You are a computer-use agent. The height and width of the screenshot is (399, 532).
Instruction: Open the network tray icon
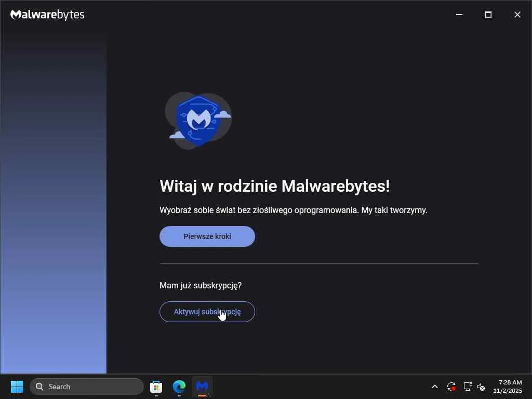(468, 387)
